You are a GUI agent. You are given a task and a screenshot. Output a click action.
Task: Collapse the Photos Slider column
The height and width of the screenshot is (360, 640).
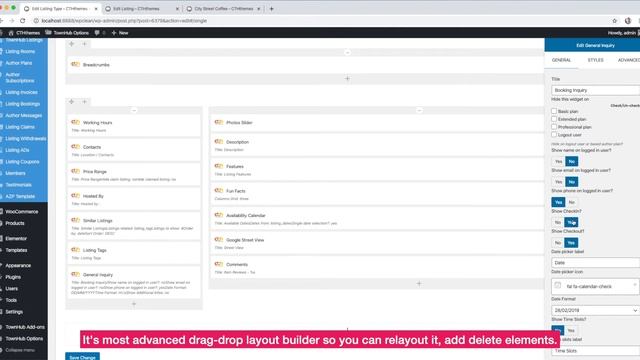[419, 110]
